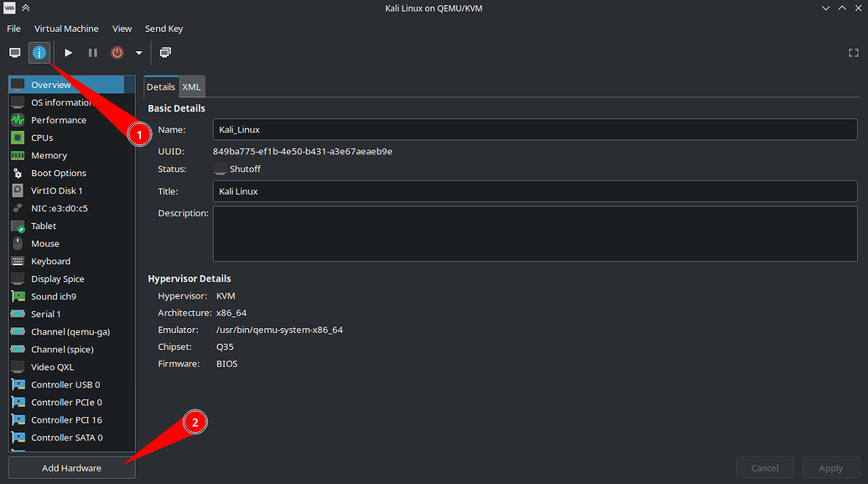Show virtual hardware details via info icon

point(39,52)
